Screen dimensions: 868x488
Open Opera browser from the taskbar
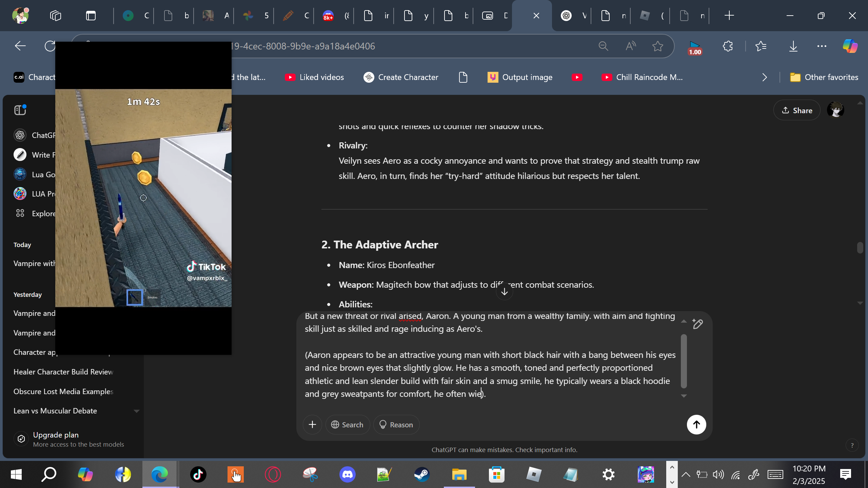(273, 474)
